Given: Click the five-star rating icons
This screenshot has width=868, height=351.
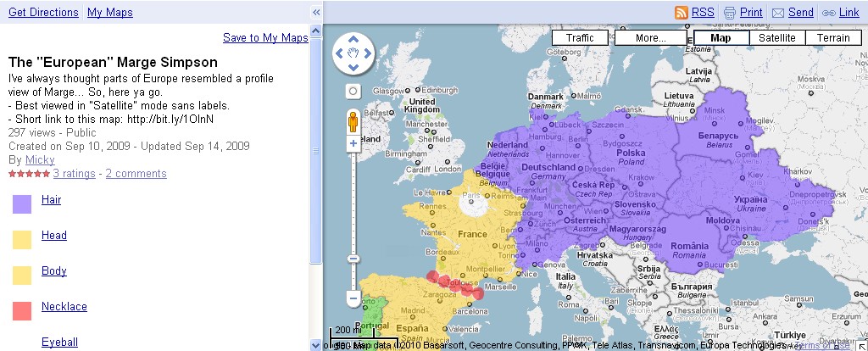Looking at the screenshot, I should pos(29,174).
